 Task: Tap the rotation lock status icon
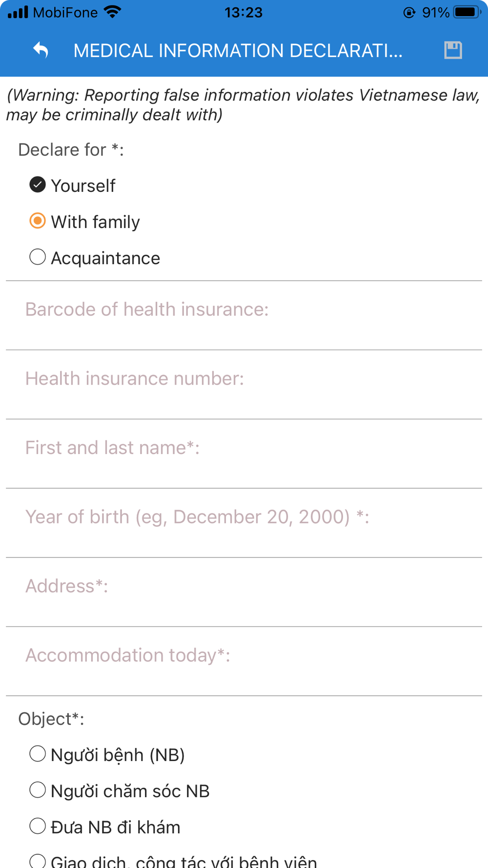click(409, 13)
